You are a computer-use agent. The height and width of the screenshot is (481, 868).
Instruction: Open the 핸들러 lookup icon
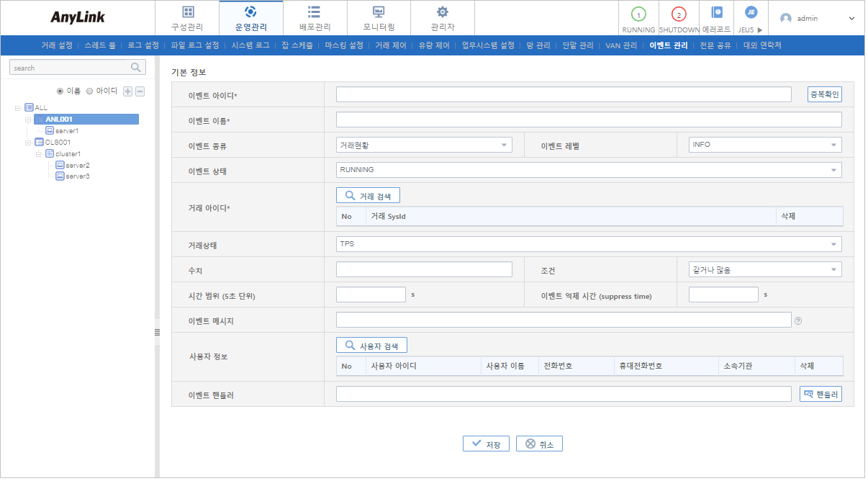[820, 393]
